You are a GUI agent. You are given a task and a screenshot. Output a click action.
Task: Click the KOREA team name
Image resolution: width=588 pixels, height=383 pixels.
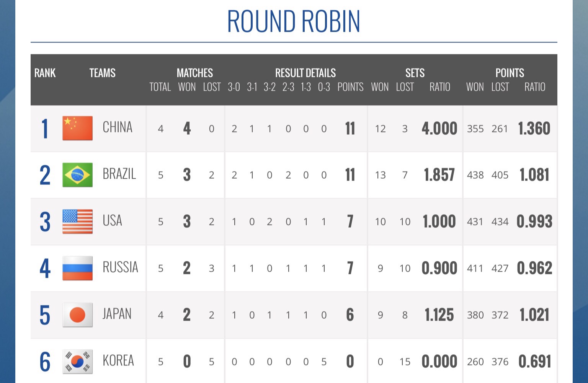click(x=118, y=361)
